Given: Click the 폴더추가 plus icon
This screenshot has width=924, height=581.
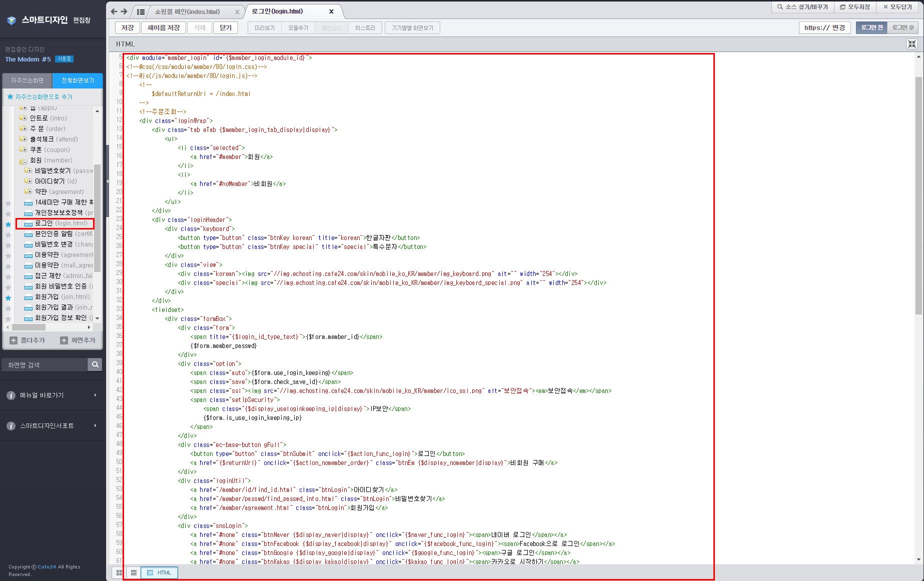Looking at the screenshot, I should (14, 340).
